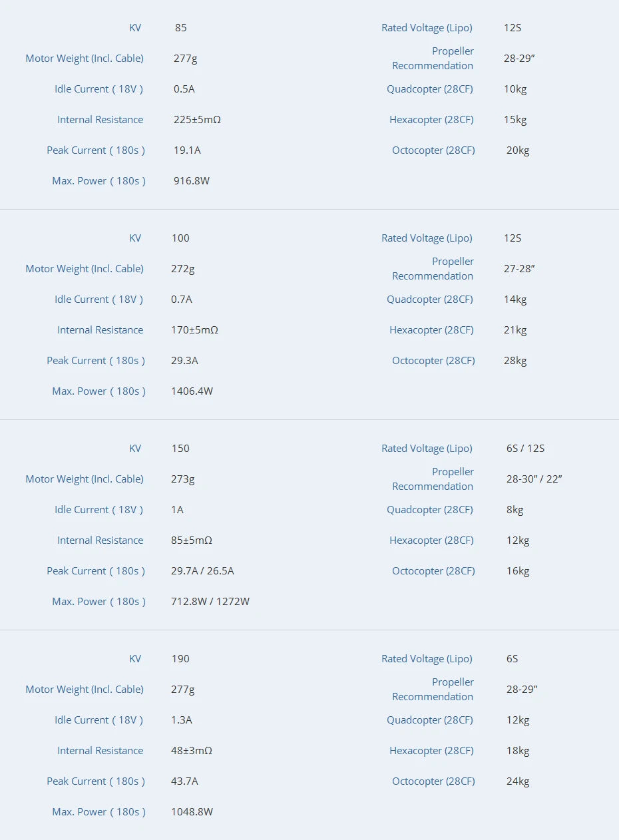Click the KV value 100
The width and height of the screenshot is (619, 840).
(x=180, y=238)
